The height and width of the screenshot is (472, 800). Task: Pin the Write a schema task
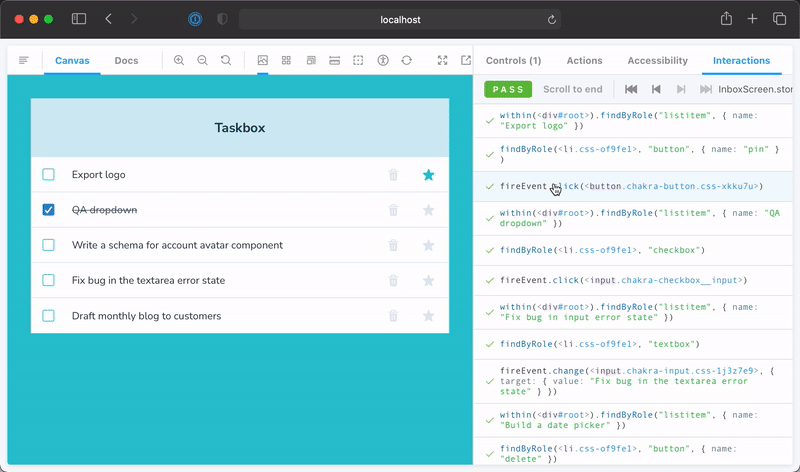click(x=429, y=245)
